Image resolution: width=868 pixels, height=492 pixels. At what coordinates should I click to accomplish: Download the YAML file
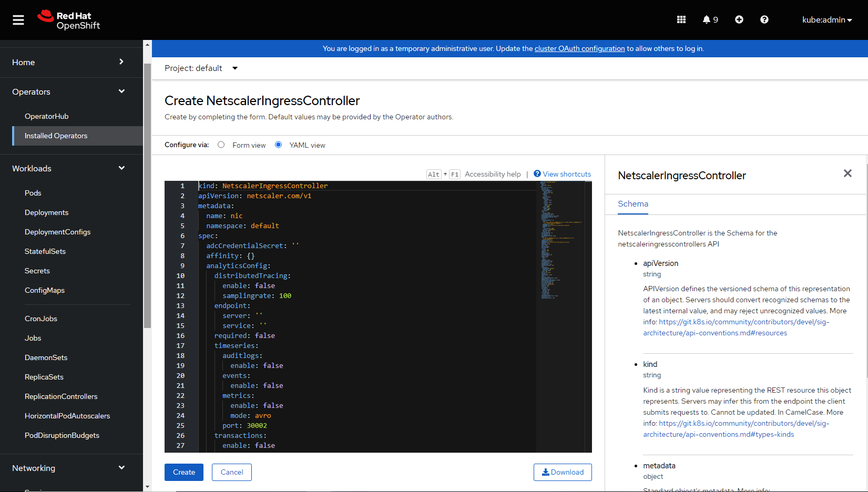coord(563,472)
